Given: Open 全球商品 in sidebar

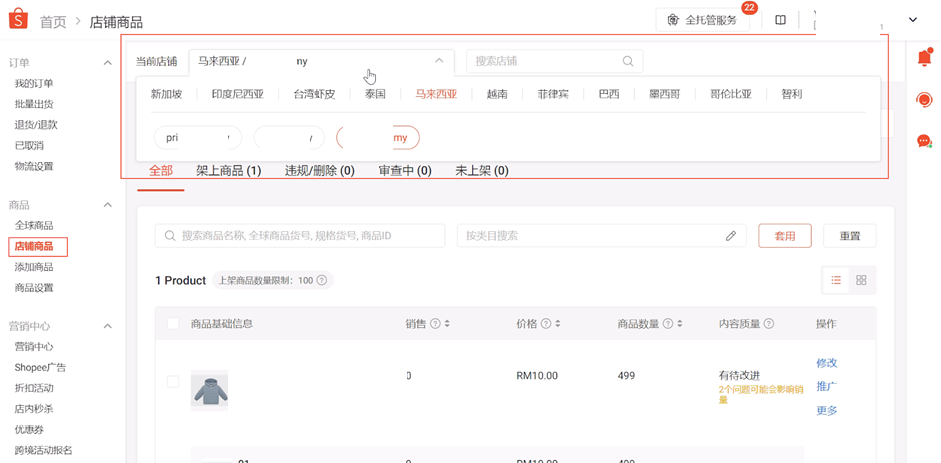Looking at the screenshot, I should [34, 226].
